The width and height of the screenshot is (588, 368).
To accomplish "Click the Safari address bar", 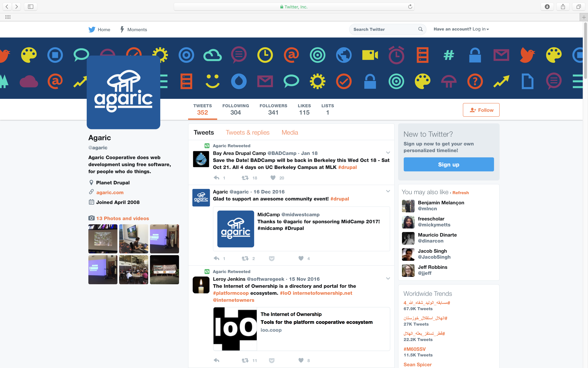I will pyautogui.click(x=294, y=7).
